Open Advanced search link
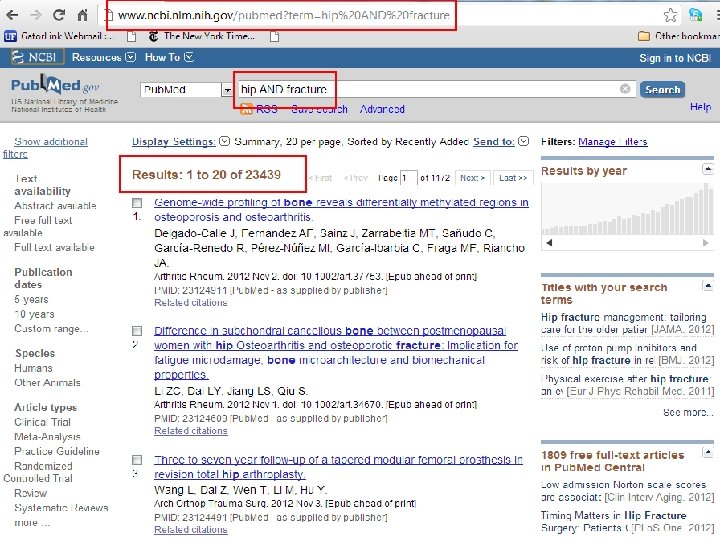 [x=382, y=109]
